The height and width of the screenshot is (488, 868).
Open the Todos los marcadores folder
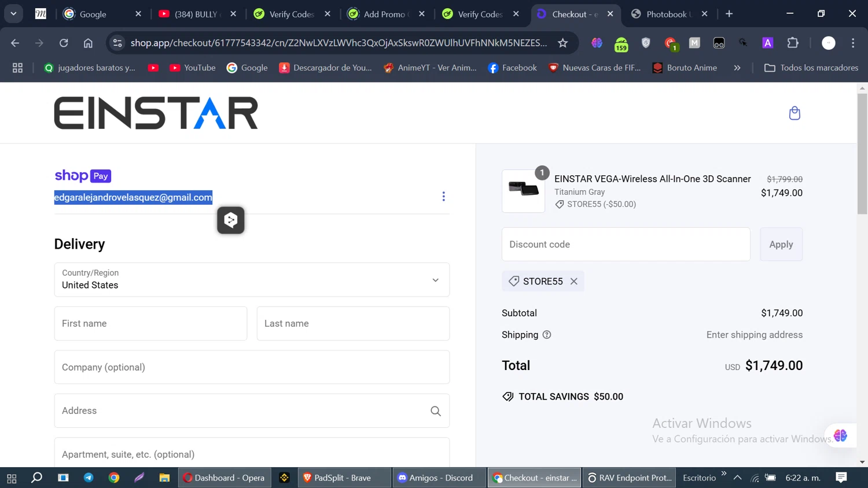tap(811, 68)
